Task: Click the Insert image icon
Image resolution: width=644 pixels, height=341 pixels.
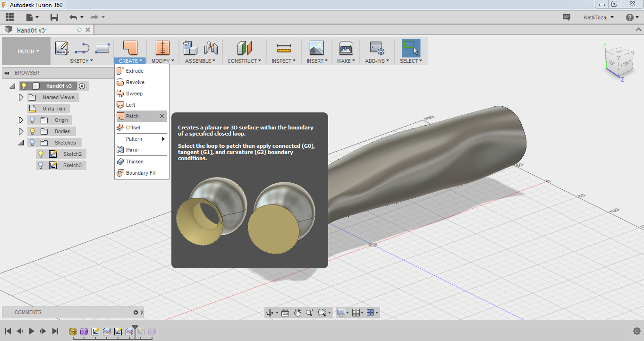Action: [316, 48]
